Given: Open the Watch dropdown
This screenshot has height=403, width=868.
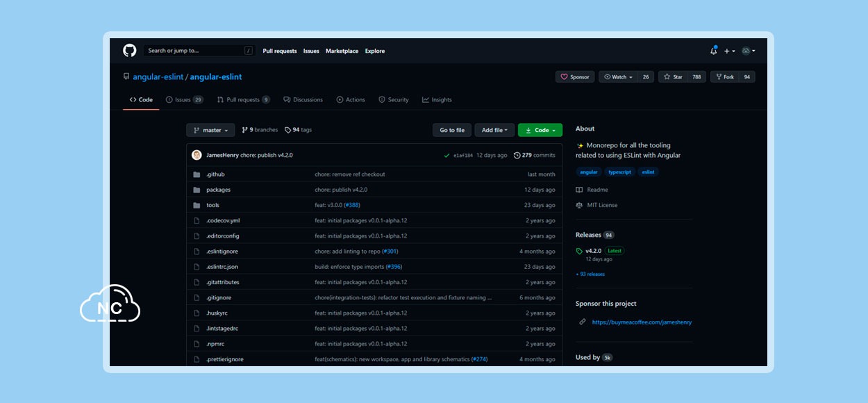Looking at the screenshot, I should click(618, 77).
